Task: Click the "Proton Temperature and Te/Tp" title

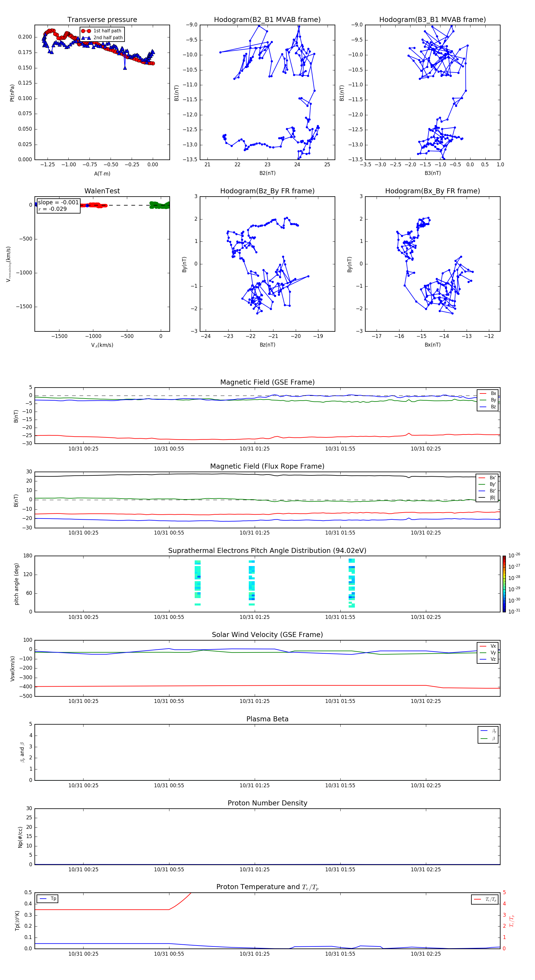Action: (267, 887)
